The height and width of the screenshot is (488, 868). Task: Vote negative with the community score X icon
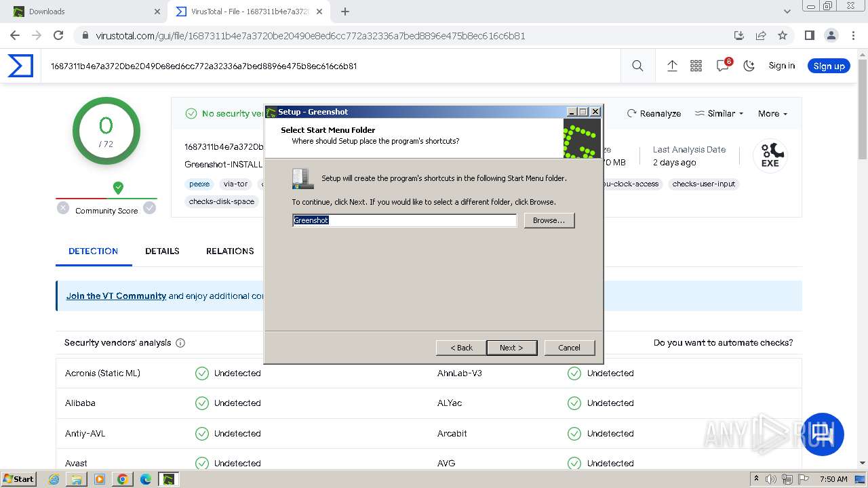[x=63, y=208]
